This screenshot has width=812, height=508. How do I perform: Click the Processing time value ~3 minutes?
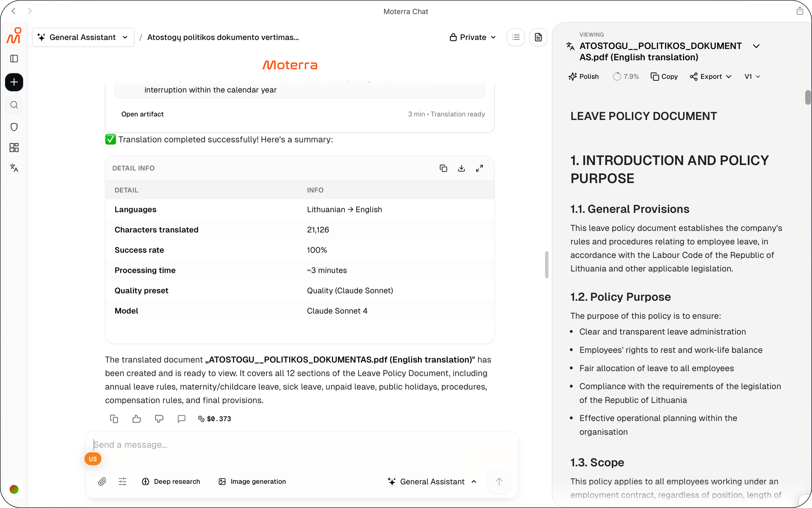tap(327, 270)
